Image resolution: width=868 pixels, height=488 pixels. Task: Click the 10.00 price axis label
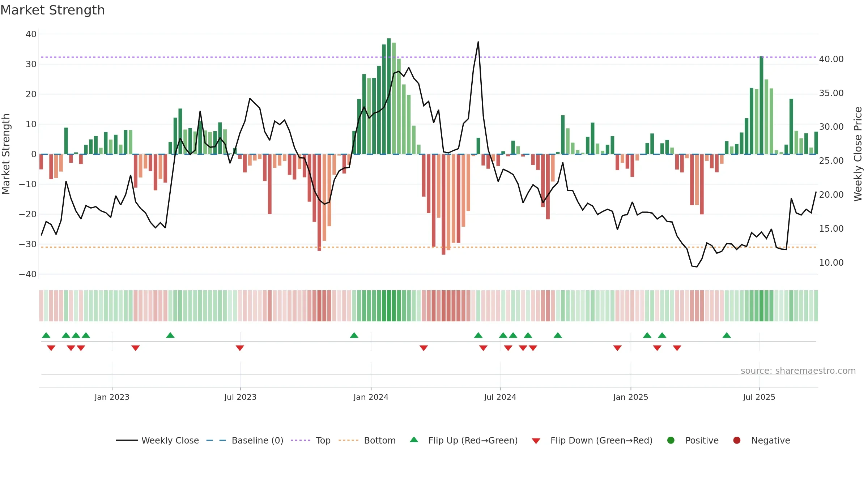pos(831,263)
